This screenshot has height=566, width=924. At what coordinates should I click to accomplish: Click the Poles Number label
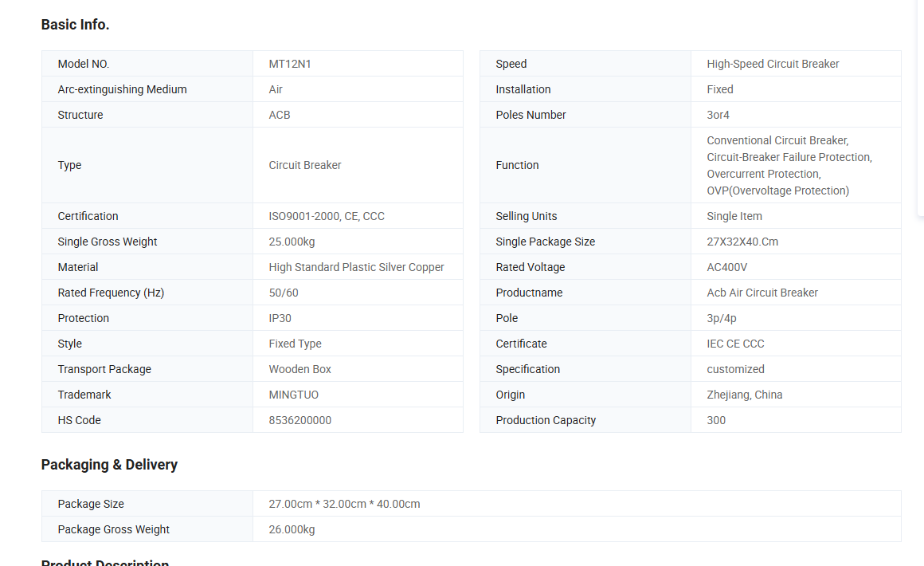point(531,115)
